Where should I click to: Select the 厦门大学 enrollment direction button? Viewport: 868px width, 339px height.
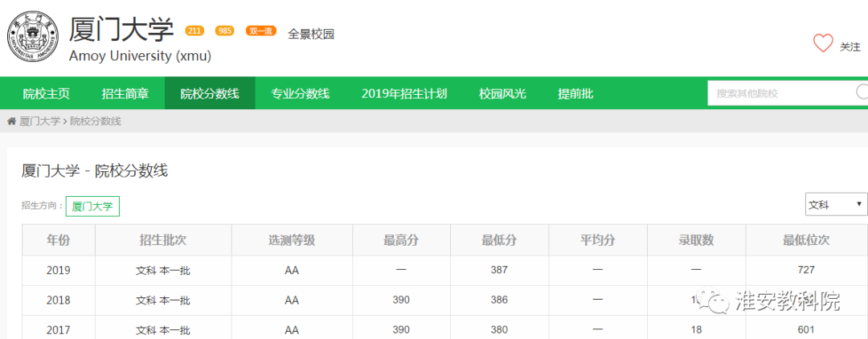tap(92, 206)
